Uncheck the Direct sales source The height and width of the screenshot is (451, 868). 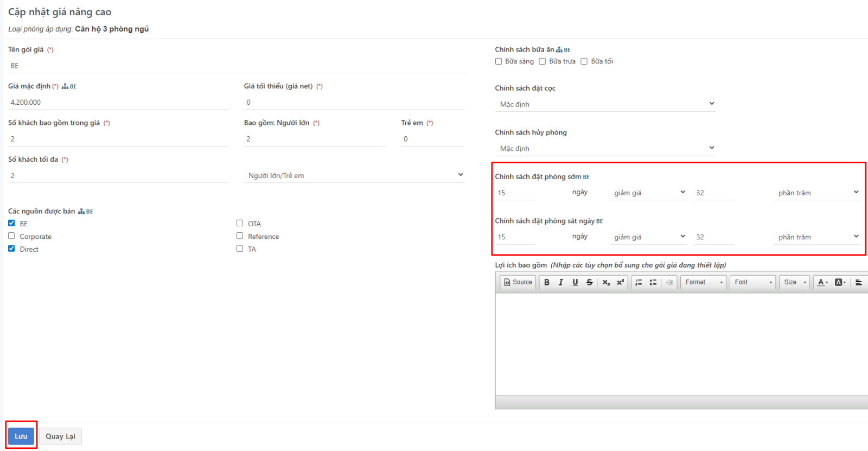coord(11,249)
